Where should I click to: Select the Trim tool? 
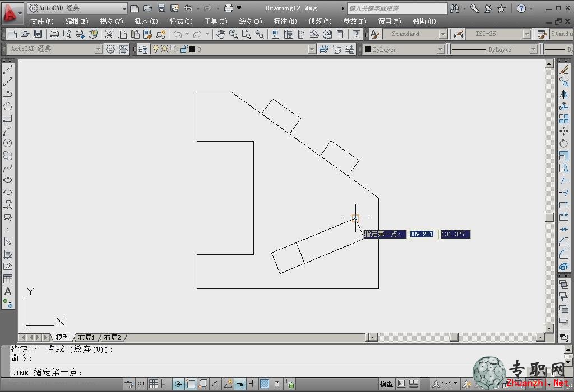(564, 180)
